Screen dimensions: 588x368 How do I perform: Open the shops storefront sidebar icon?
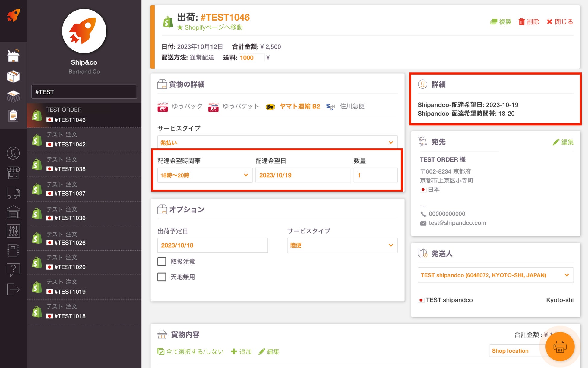click(13, 173)
